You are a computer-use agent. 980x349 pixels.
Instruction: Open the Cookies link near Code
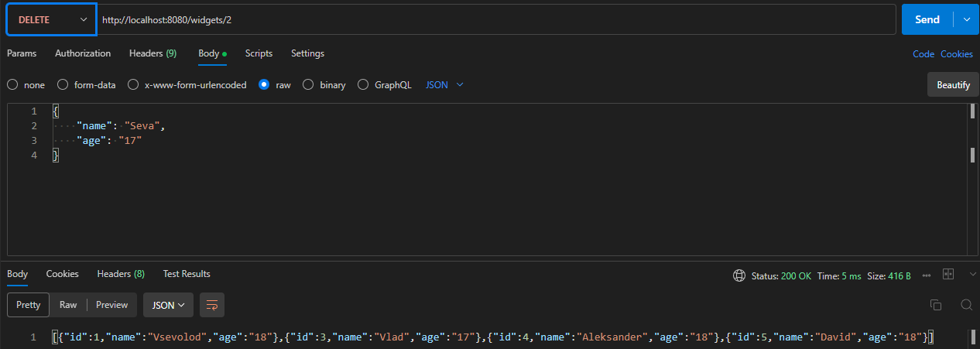click(957, 54)
